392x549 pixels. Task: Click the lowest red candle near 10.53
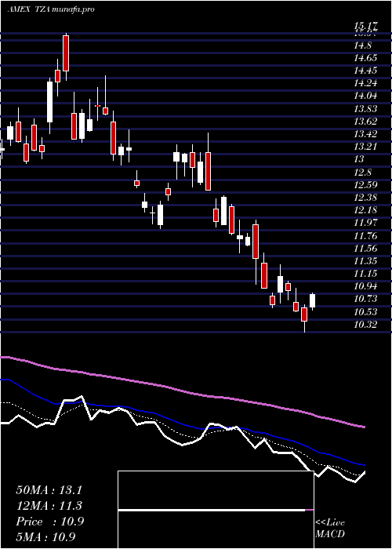pos(304,314)
